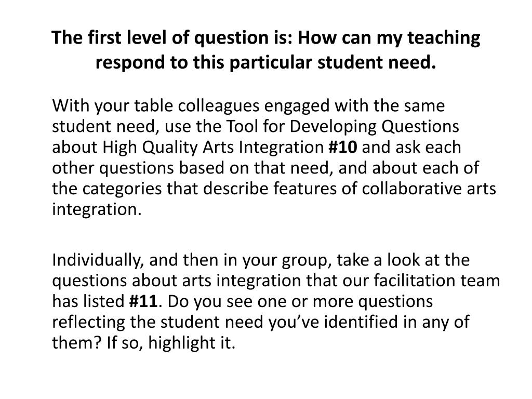This screenshot has width=532, height=399.
Task: Click "respond to this particular student need." line
Action: coord(265,62)
